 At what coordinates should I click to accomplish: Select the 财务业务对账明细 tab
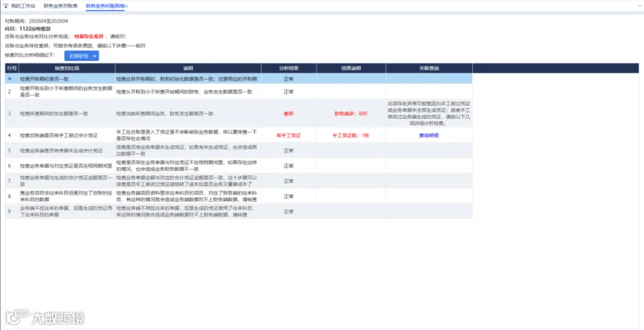click(105, 6)
